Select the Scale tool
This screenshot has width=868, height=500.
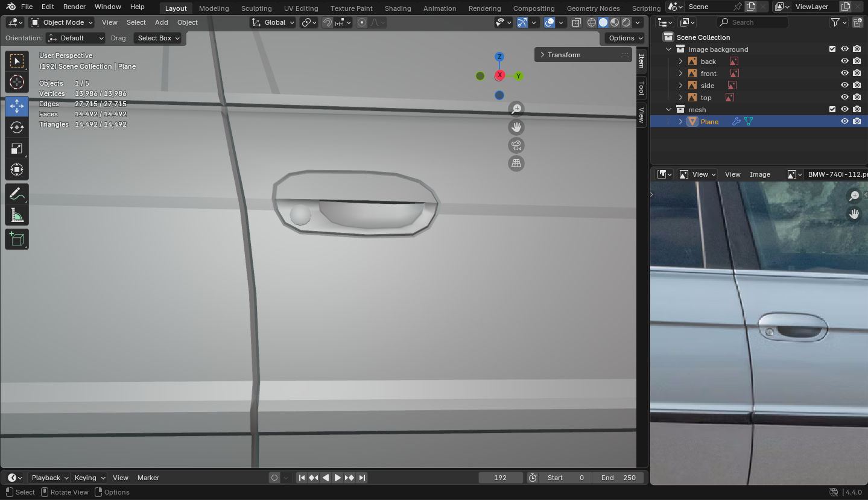pos(17,148)
